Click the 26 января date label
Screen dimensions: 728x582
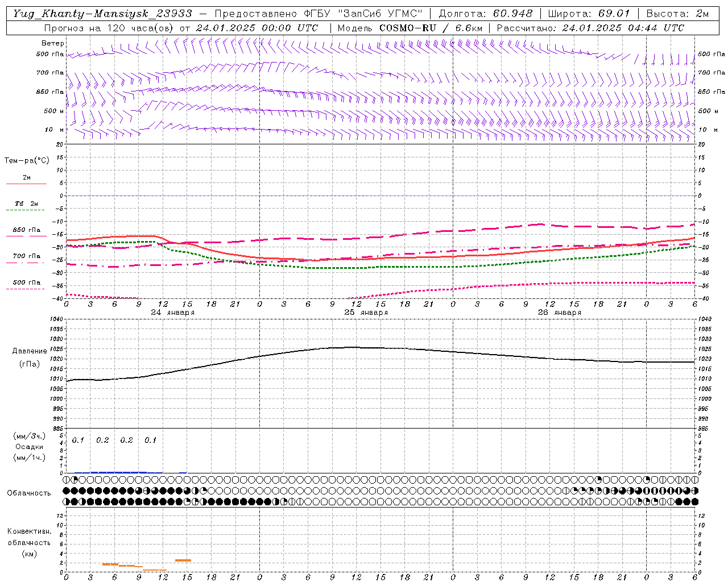(x=560, y=313)
